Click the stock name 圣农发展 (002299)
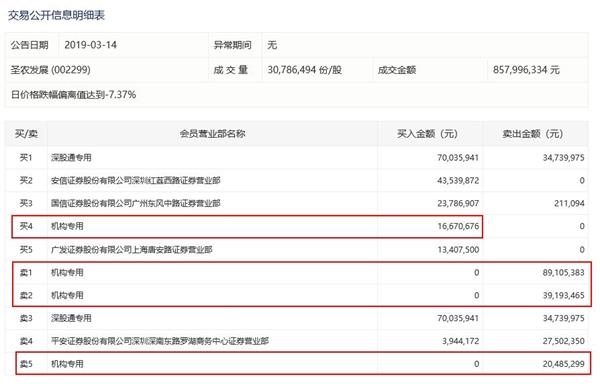 (x=51, y=70)
